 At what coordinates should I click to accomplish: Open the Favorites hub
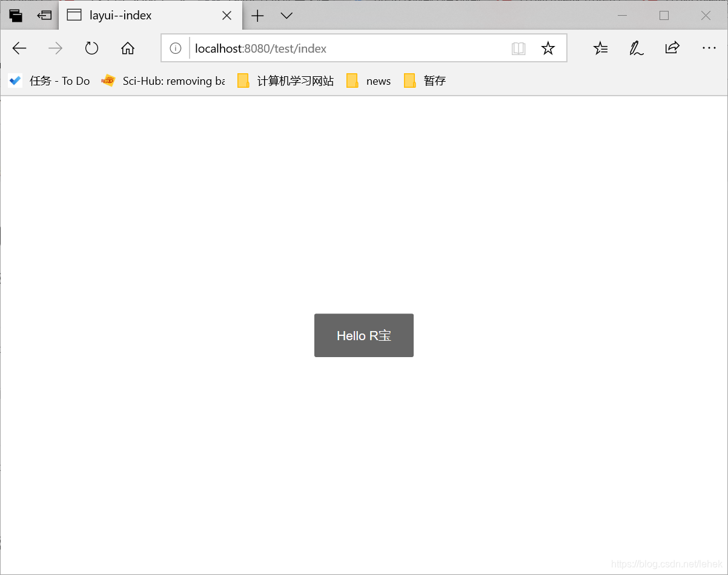click(x=600, y=48)
